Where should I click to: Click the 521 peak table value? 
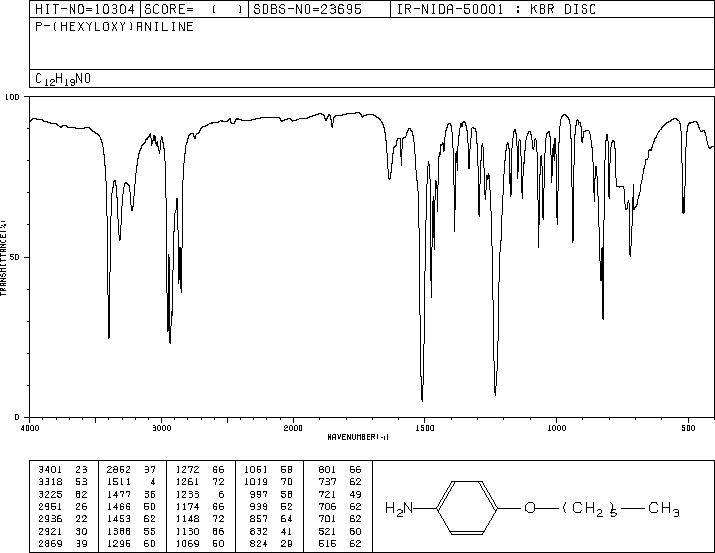(327, 532)
